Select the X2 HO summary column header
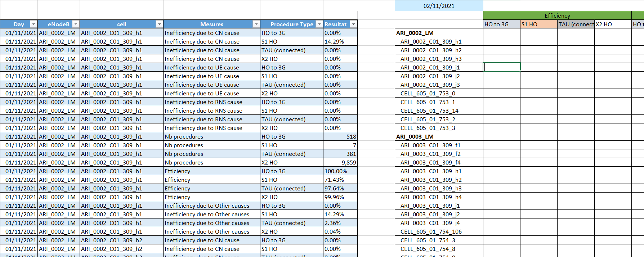The image size is (644, 257). point(612,24)
